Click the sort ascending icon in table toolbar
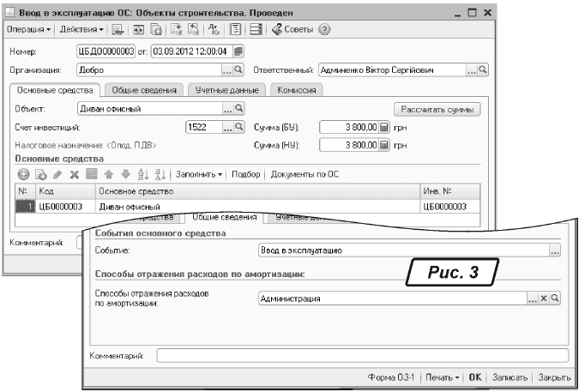The width and height of the screenshot is (579, 392). (142, 174)
